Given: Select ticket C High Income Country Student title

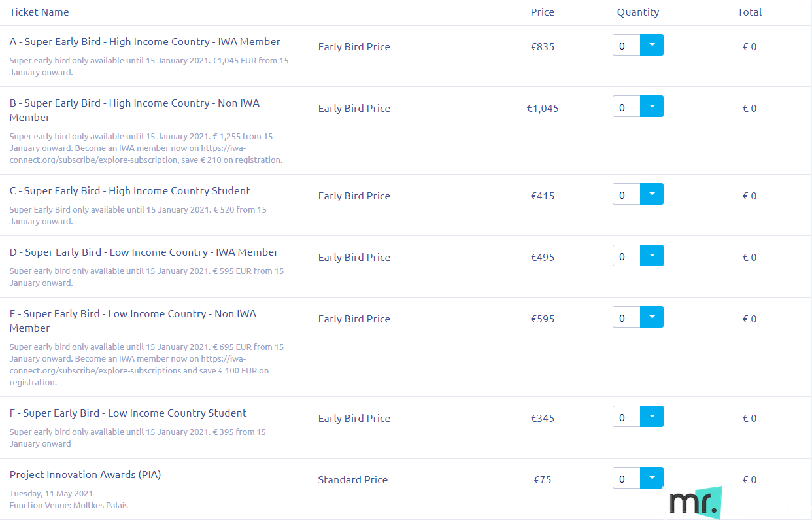Looking at the screenshot, I should click(129, 191).
